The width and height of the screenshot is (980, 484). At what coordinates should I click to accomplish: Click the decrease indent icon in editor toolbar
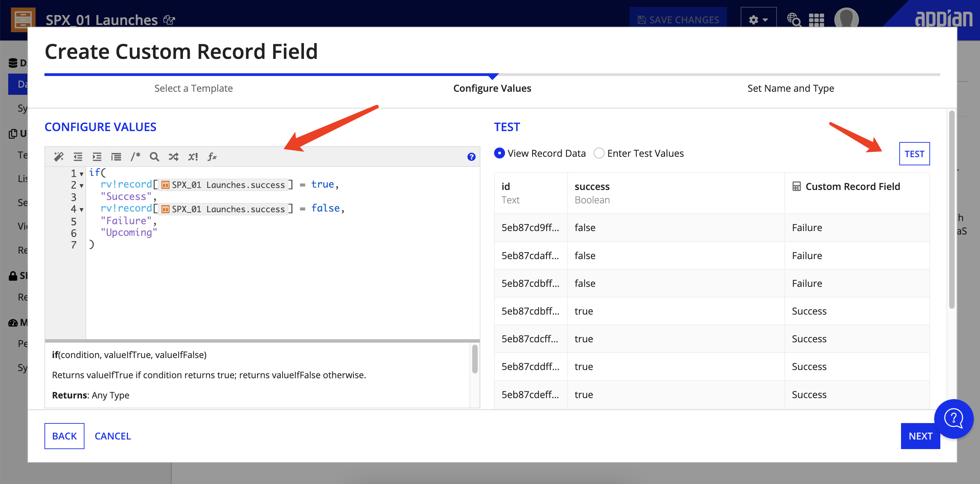[x=78, y=156]
